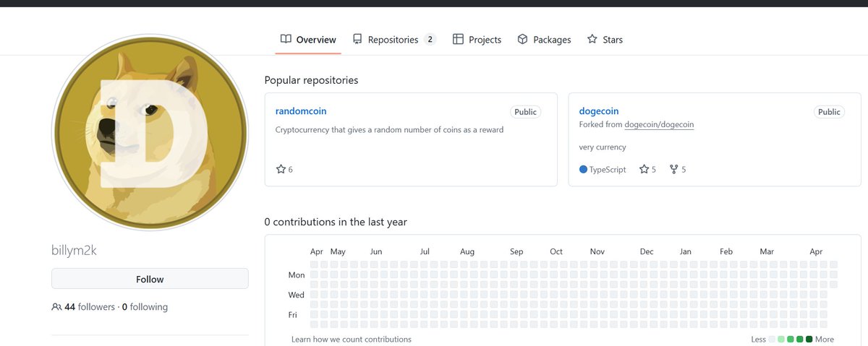The height and width of the screenshot is (346, 868).
Task: Click randomcoin description about random coin rewards
Action: (x=390, y=130)
